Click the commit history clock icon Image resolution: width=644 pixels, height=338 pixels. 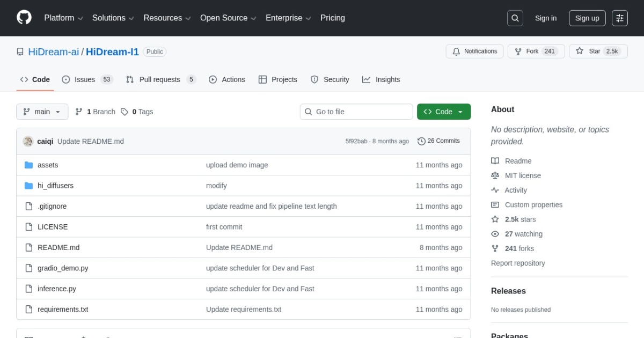coord(421,141)
